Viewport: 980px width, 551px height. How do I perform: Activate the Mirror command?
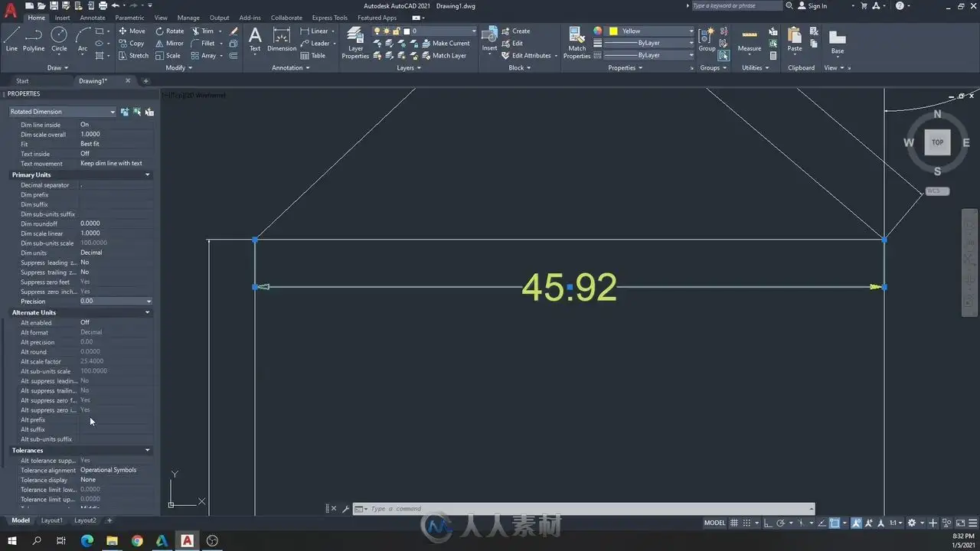[x=169, y=44]
